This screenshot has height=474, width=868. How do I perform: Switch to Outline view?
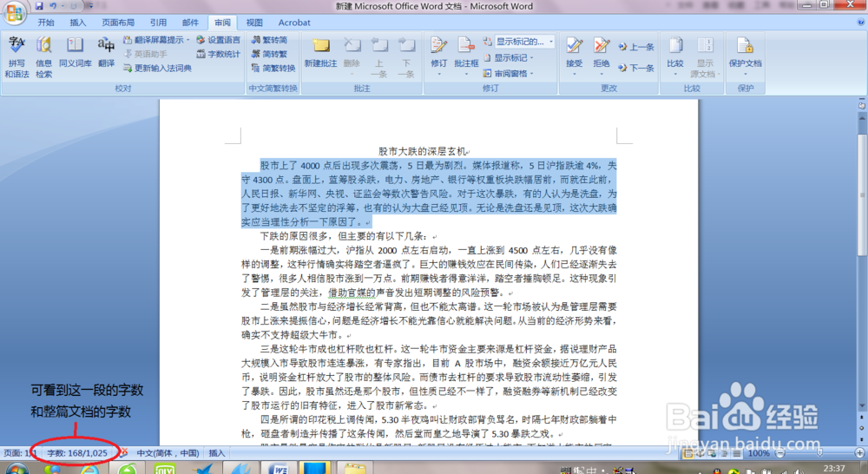pyautogui.click(x=724, y=453)
